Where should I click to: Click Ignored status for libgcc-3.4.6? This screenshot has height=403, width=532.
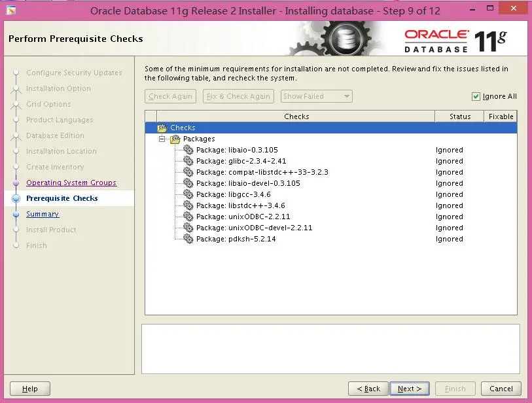click(x=449, y=194)
